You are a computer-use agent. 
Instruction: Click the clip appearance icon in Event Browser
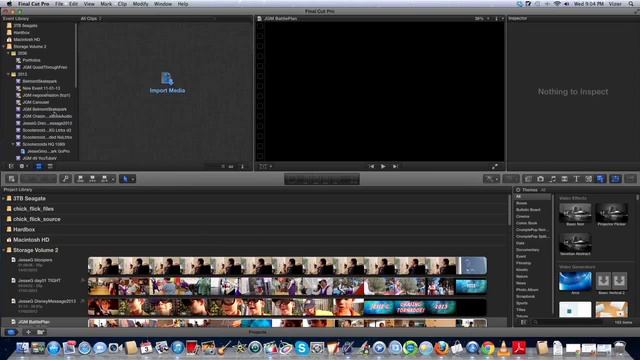tap(242, 166)
